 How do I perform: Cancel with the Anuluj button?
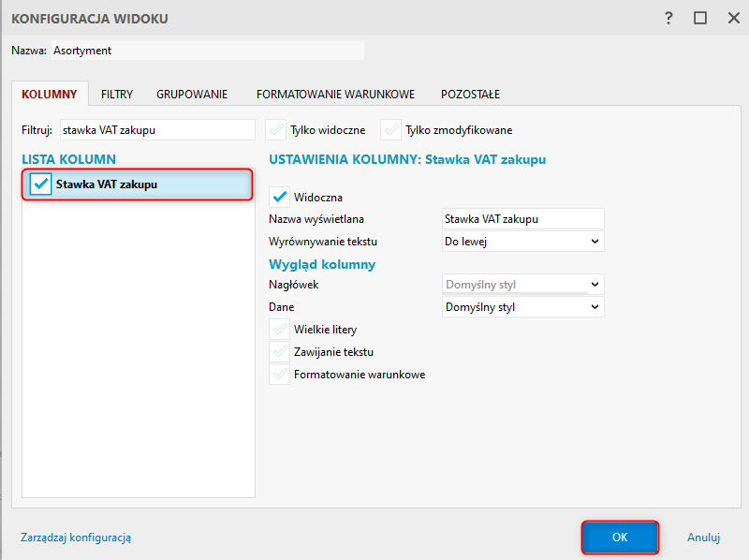(703, 538)
